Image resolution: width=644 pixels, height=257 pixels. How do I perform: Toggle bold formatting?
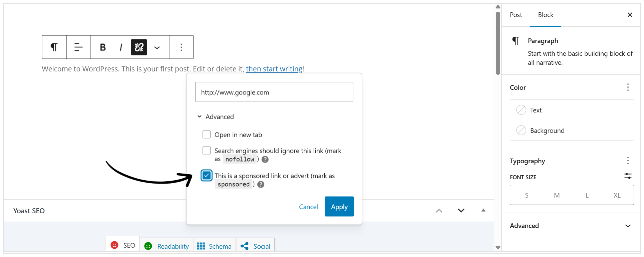(x=102, y=47)
